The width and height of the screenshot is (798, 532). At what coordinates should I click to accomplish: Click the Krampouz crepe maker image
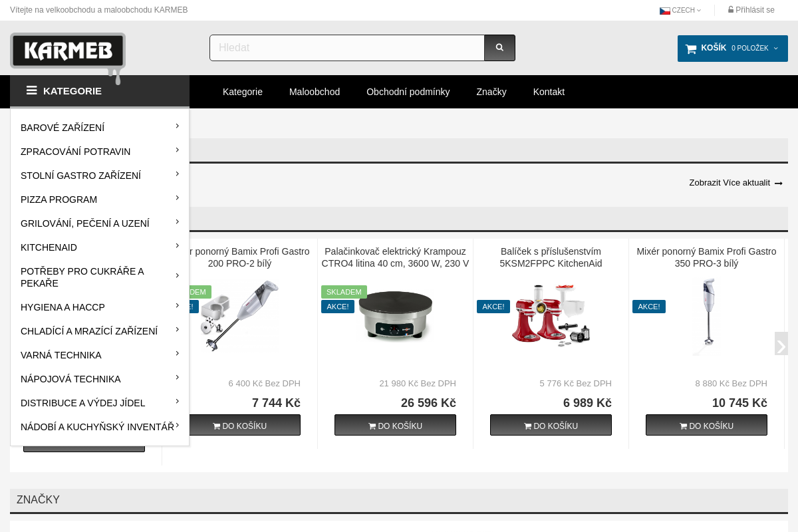395,315
